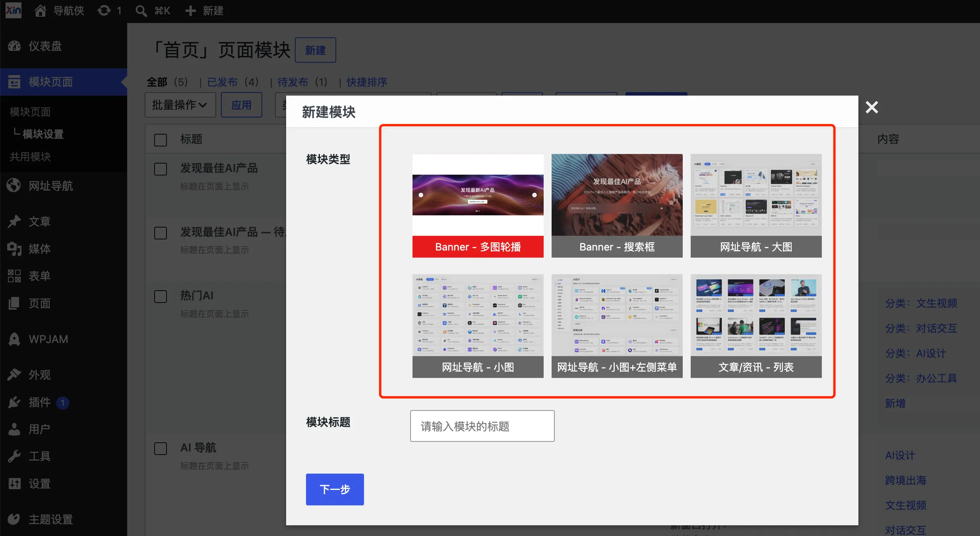Open the 导航侠 home icon
The image size is (980, 536).
tap(40, 11)
